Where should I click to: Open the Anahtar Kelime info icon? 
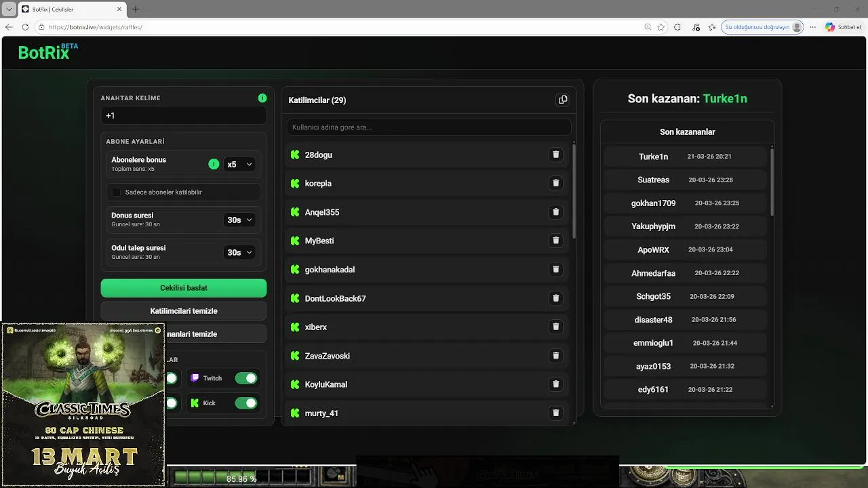pyautogui.click(x=262, y=98)
